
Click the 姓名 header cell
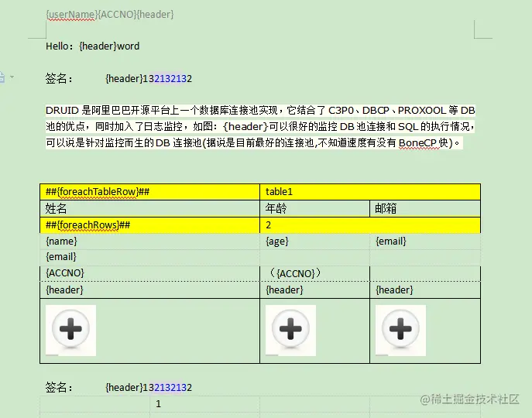click(x=149, y=208)
